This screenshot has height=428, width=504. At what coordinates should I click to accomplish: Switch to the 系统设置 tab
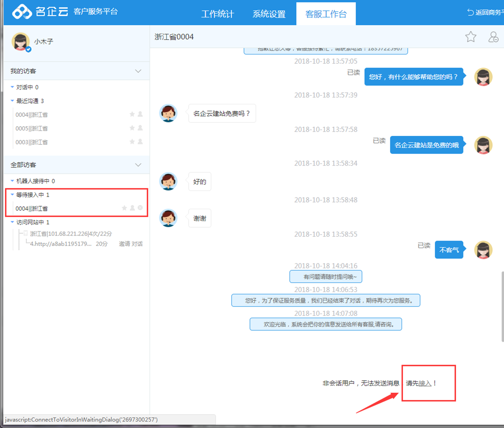click(x=269, y=14)
